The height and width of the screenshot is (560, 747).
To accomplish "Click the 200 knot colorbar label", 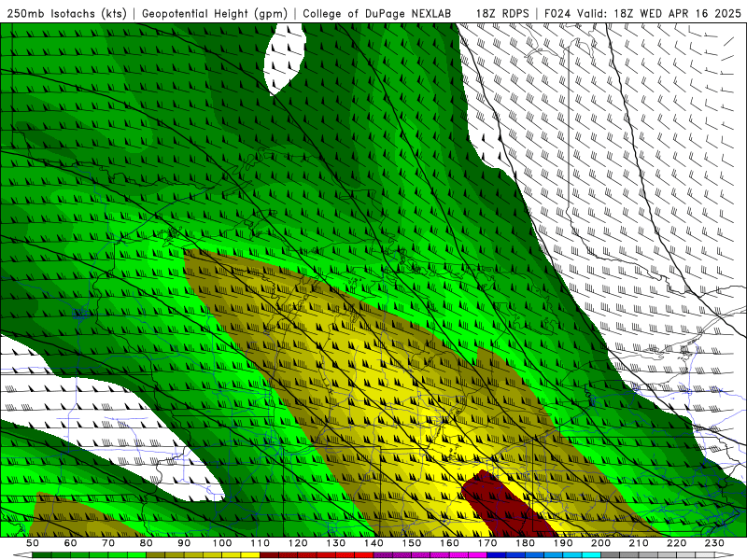I will click(600, 543).
